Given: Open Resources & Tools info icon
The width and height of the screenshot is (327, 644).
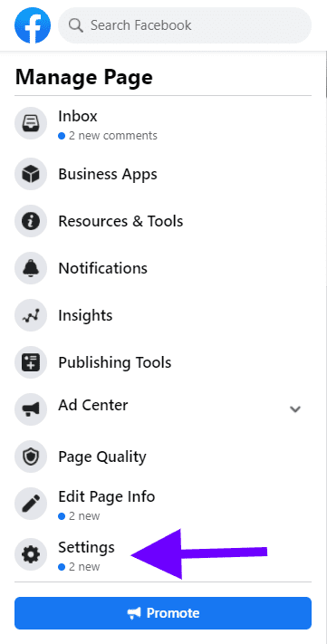Looking at the screenshot, I should [31, 221].
